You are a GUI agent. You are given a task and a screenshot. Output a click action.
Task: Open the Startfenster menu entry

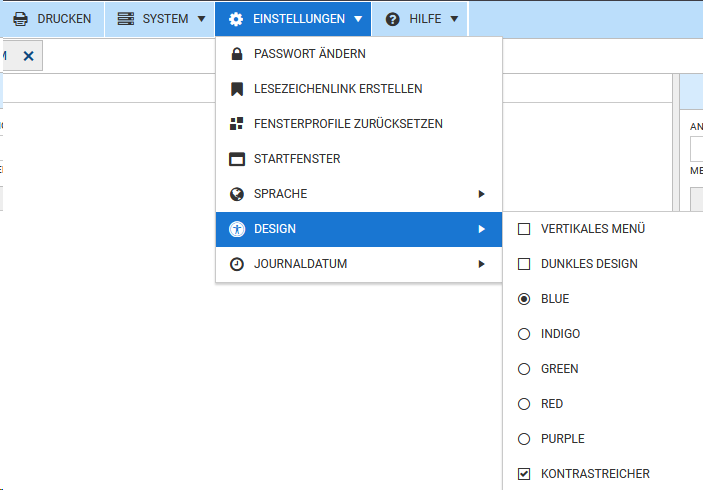coord(359,159)
